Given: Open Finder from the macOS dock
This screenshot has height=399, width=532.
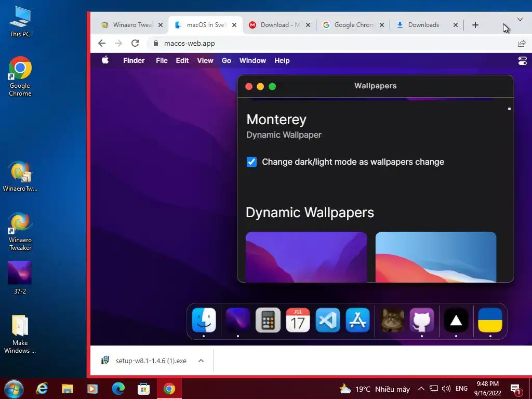Looking at the screenshot, I should (x=204, y=320).
